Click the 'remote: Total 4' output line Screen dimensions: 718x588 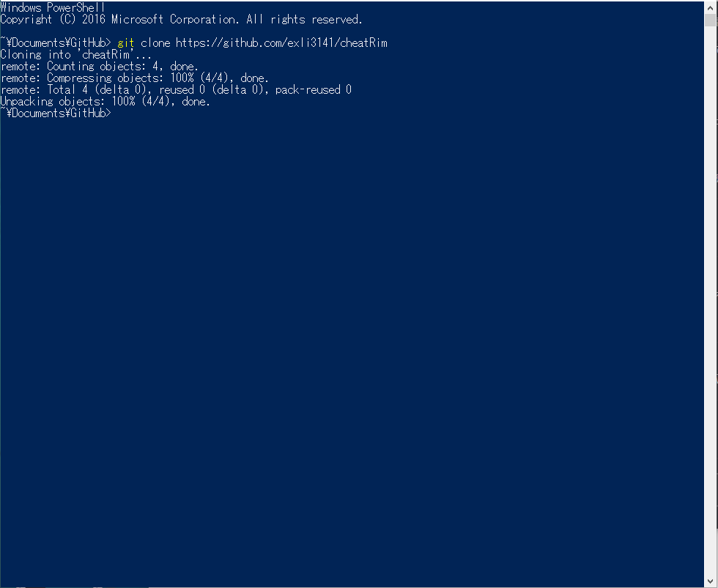[x=176, y=89]
